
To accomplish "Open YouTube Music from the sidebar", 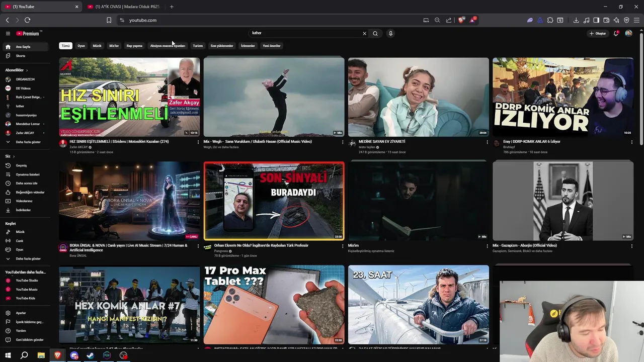I will pyautogui.click(x=26, y=290).
